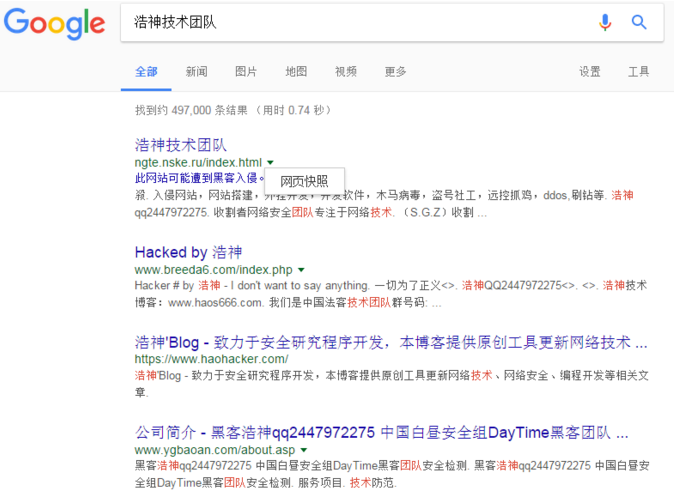
Task: Open the 公司简介 - 黑客浩神 result
Action: coord(382,432)
